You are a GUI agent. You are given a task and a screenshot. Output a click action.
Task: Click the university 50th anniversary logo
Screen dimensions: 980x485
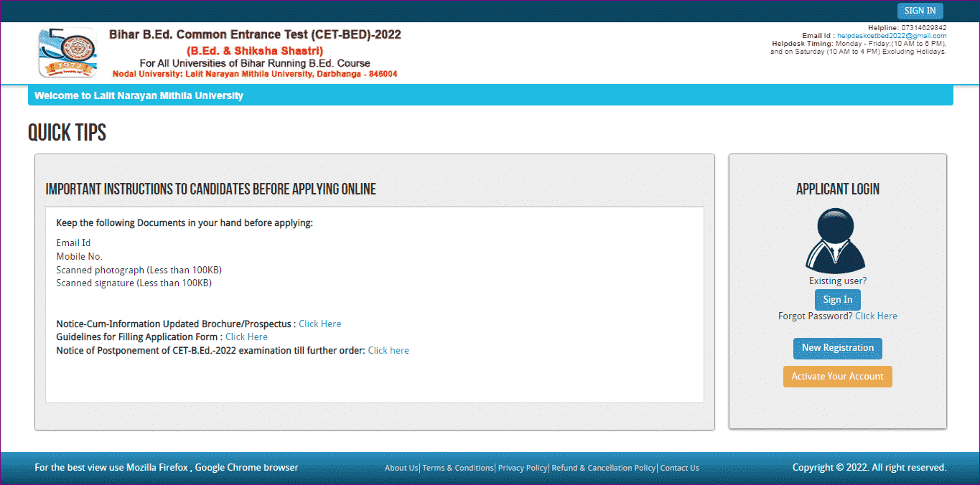[67, 52]
